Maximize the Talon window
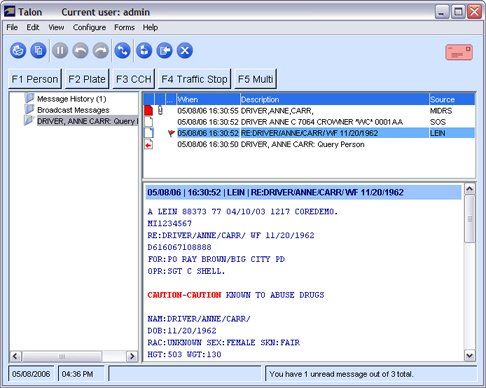Image resolution: width=486 pixels, height=388 pixels. click(458, 12)
